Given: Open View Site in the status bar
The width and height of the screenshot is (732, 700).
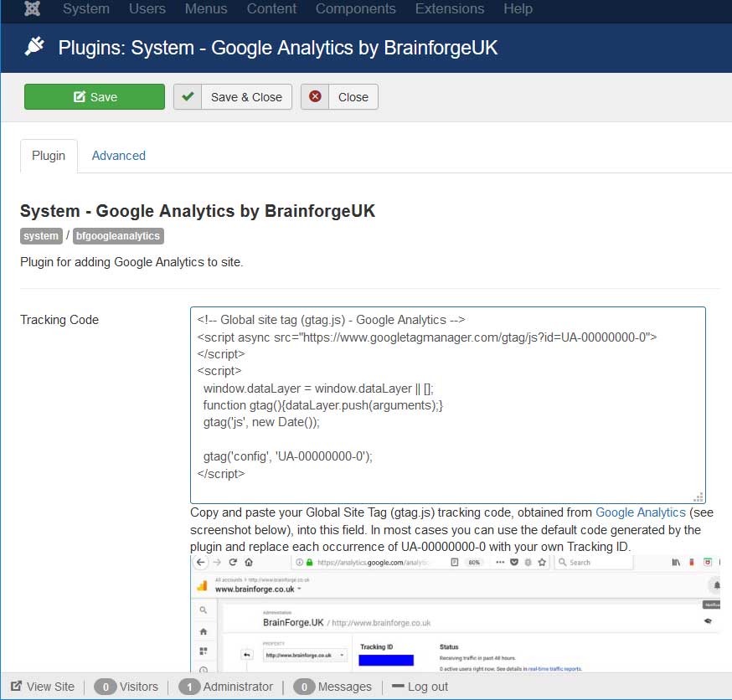Looking at the screenshot, I should [43, 687].
